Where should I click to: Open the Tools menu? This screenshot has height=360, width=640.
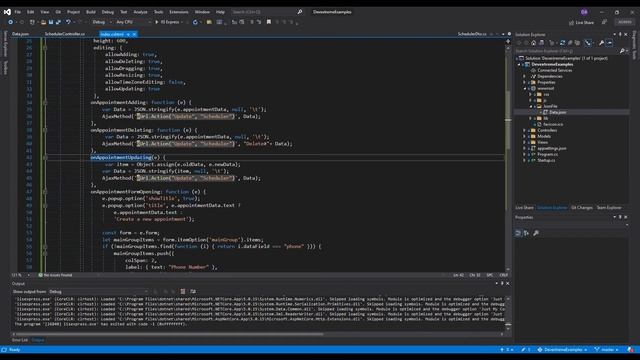point(158,12)
